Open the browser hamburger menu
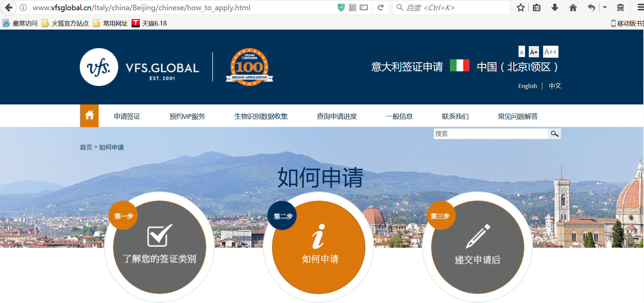This screenshot has width=644, height=303. tap(640, 8)
